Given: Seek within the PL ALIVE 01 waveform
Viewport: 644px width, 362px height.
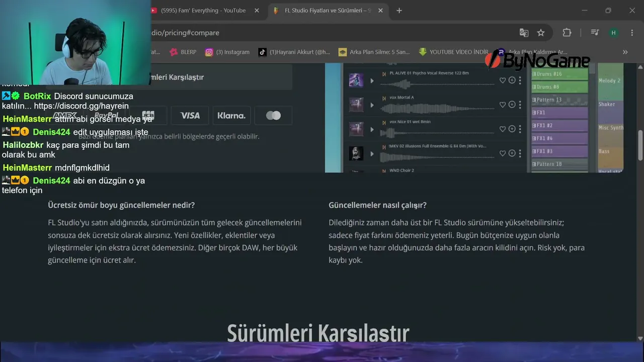Looking at the screenshot, I should click(437, 83).
